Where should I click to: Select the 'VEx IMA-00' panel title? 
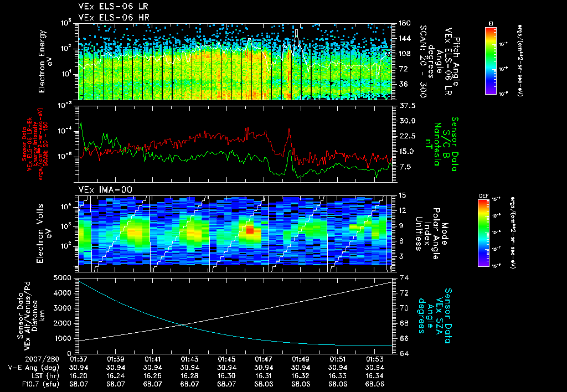(x=105, y=189)
